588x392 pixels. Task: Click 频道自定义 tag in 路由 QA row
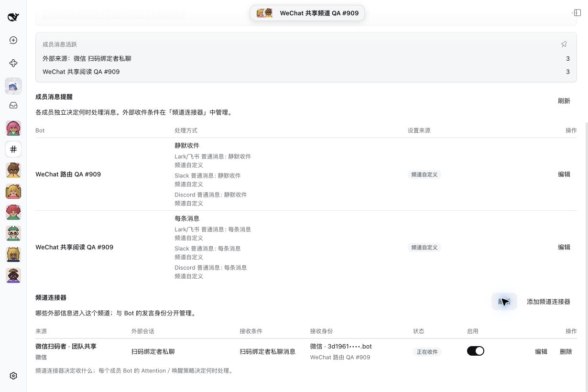(425, 174)
